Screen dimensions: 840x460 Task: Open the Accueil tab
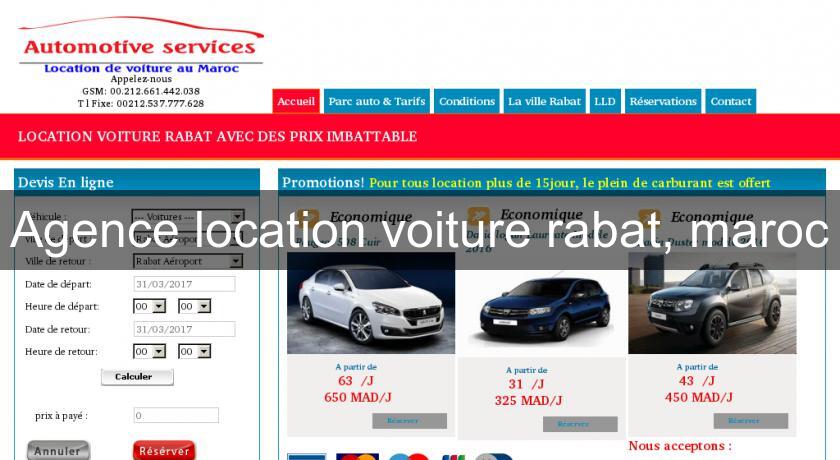coord(296,101)
